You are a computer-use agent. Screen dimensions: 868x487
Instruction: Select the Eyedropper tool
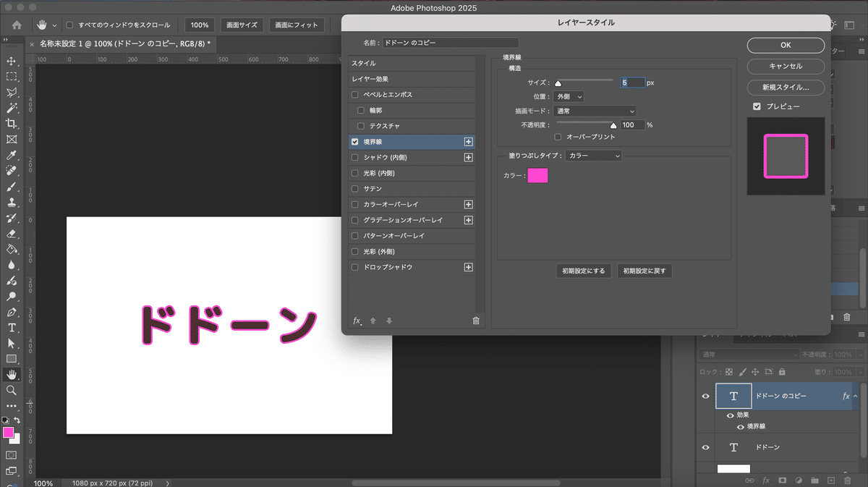[x=12, y=156]
